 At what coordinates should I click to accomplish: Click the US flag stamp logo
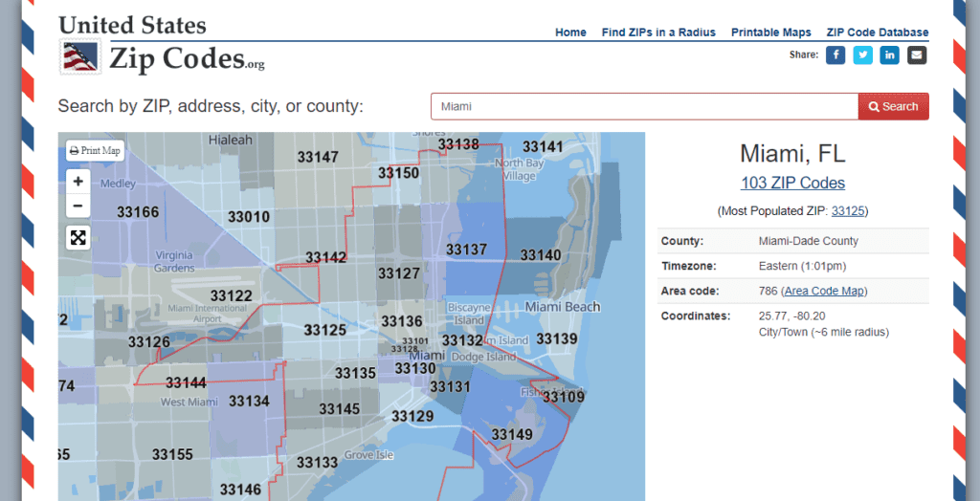tap(80, 57)
